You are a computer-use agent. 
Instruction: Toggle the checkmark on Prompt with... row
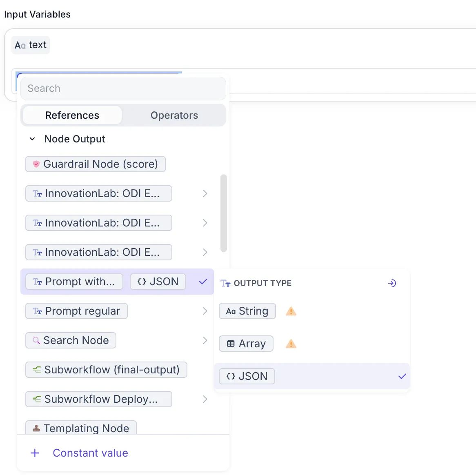[x=203, y=282]
